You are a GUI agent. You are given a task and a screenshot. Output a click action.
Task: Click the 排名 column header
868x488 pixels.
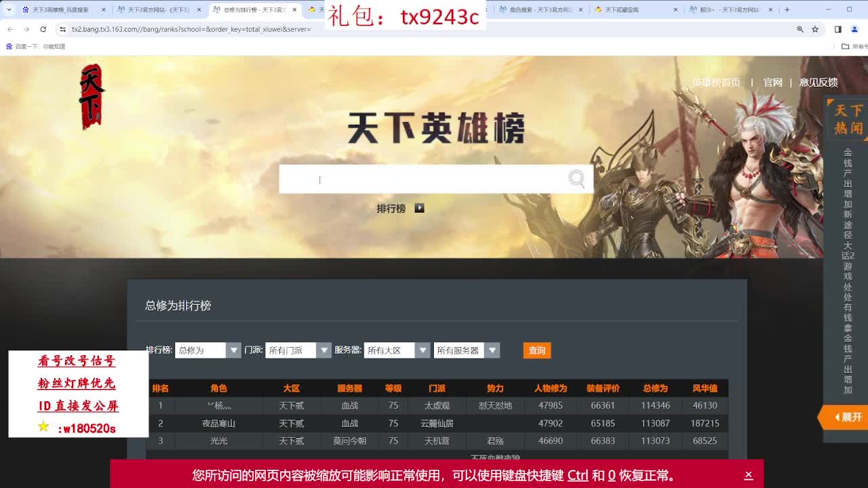coord(160,388)
